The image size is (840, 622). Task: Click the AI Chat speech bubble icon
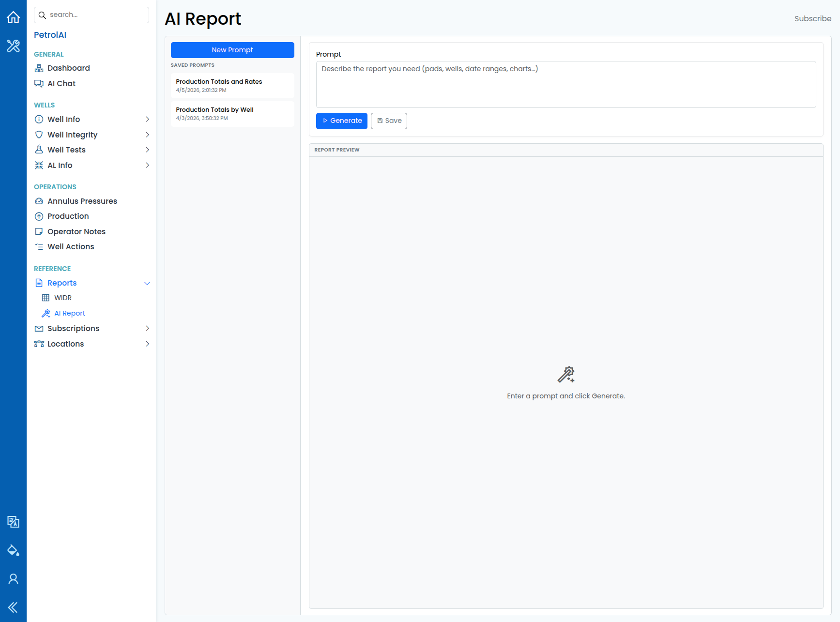[39, 84]
